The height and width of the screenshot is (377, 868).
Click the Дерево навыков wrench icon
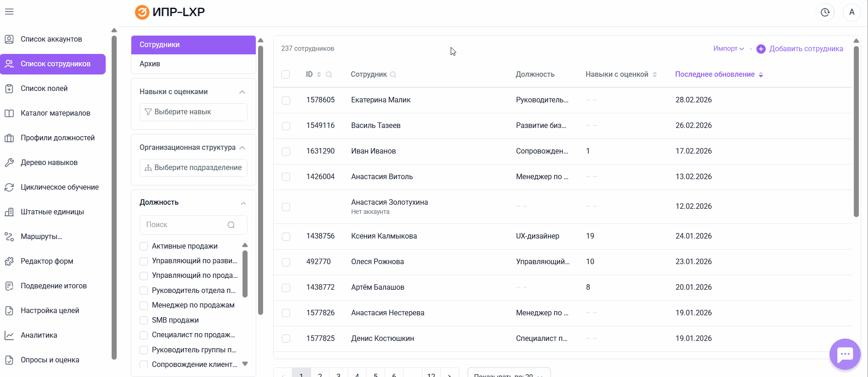[9, 163]
